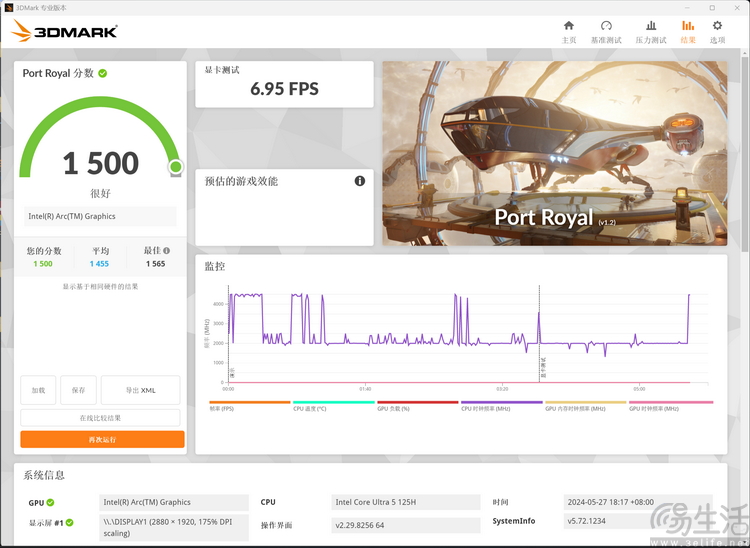Select the 结果 results tab
750x548 pixels.
688,32
